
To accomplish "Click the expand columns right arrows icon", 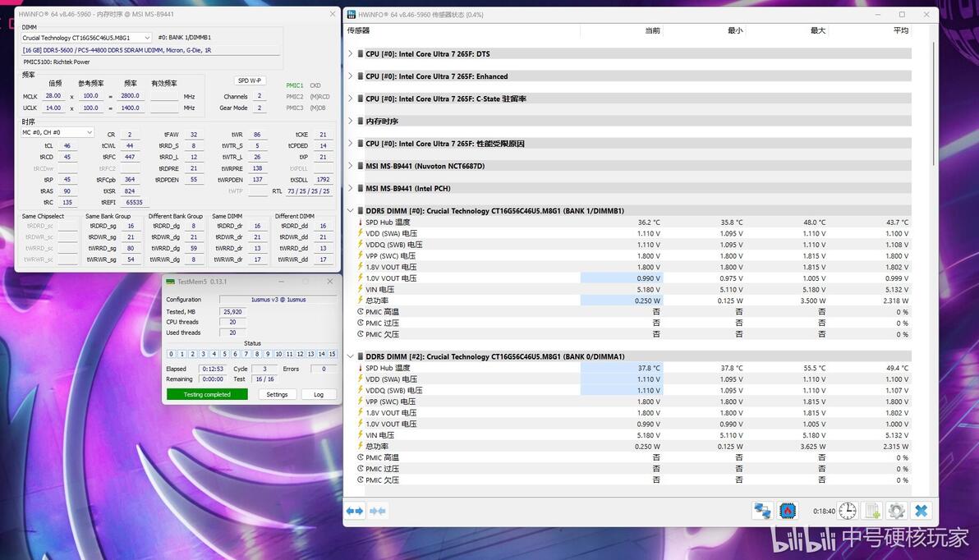I will [x=355, y=511].
